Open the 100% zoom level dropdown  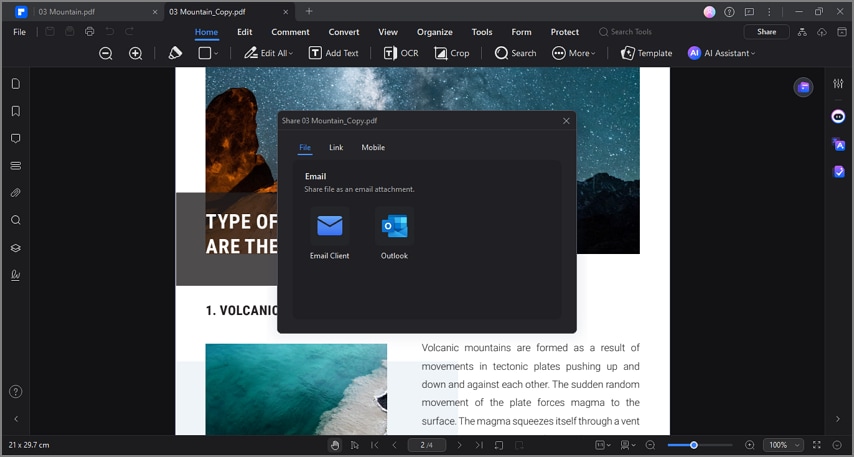point(783,445)
